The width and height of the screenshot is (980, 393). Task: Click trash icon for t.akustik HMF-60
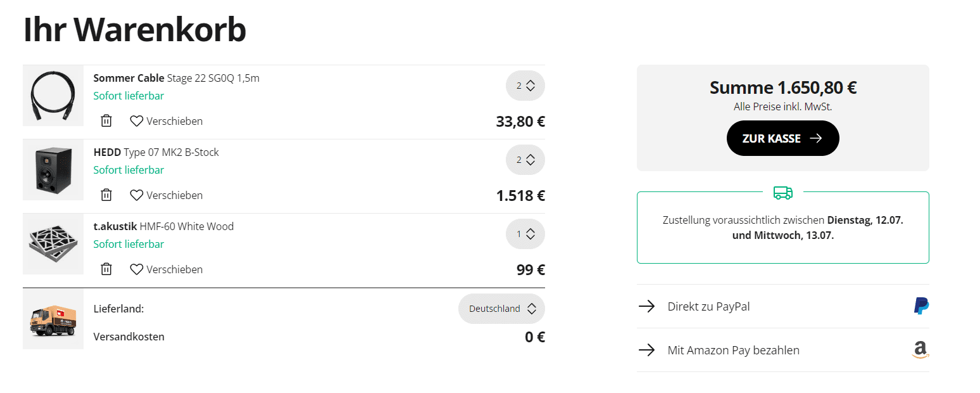click(106, 269)
